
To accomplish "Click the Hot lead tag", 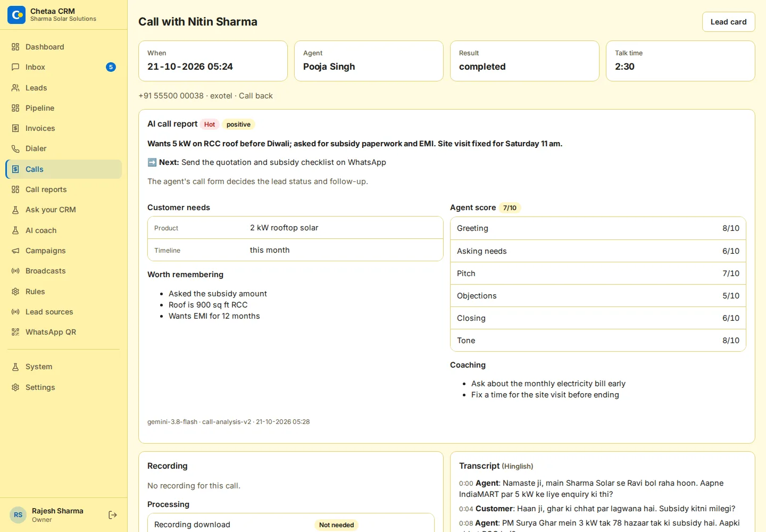I will point(210,124).
